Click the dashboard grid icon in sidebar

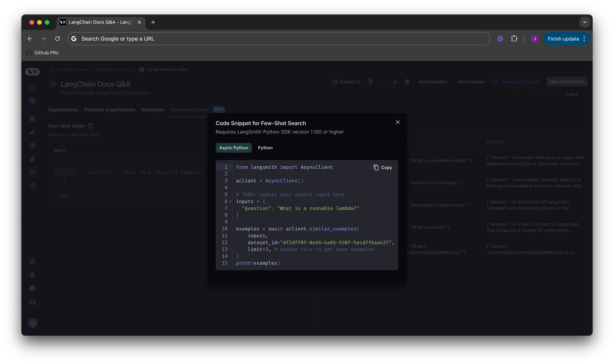[33, 118]
